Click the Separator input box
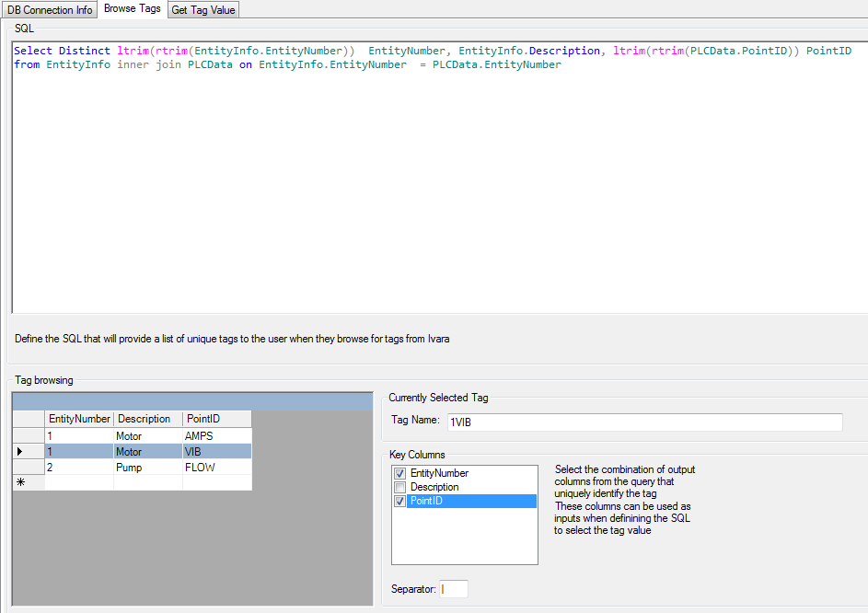This screenshot has height=613, width=868. point(454,589)
